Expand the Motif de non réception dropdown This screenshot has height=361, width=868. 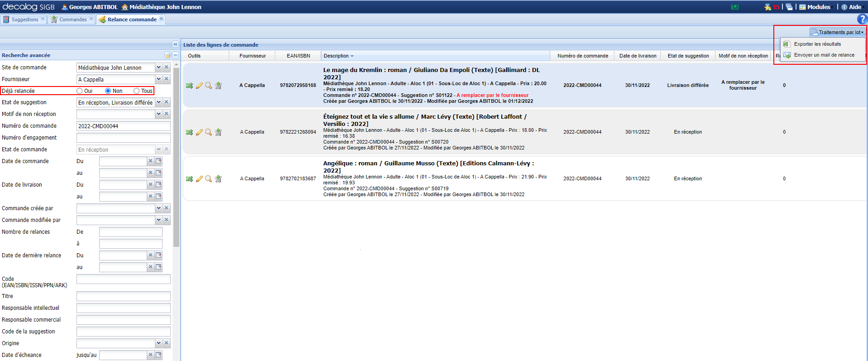tap(158, 114)
